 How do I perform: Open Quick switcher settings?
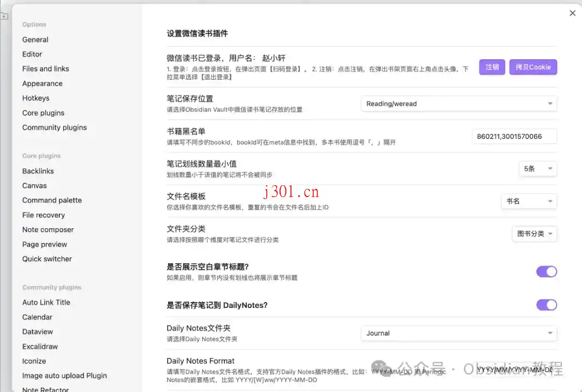[47, 259]
